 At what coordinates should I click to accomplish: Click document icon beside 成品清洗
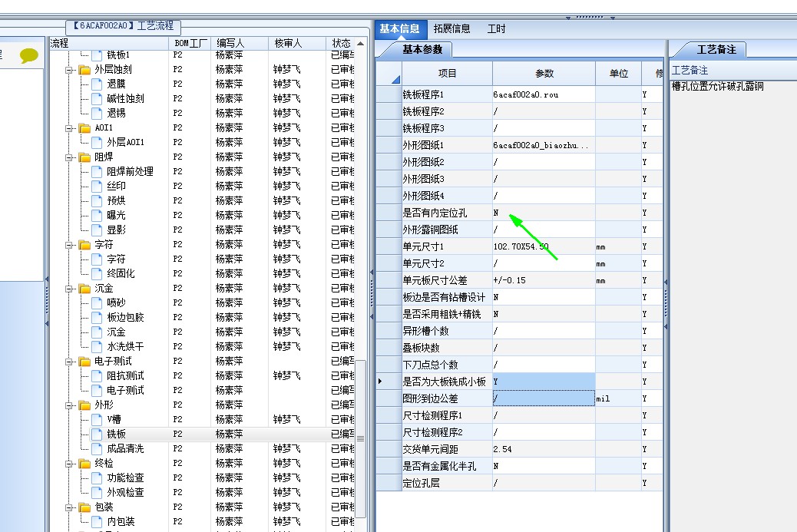pyautogui.click(x=97, y=448)
